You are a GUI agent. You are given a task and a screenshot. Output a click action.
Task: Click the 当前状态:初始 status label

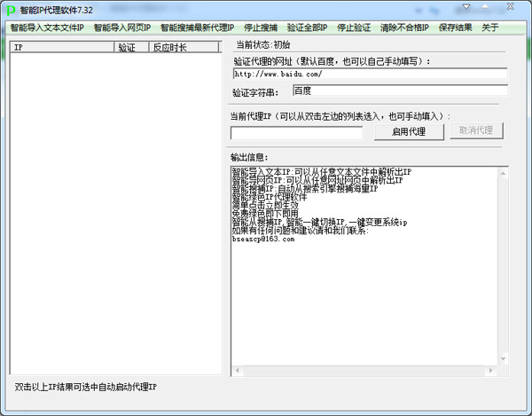pos(263,44)
